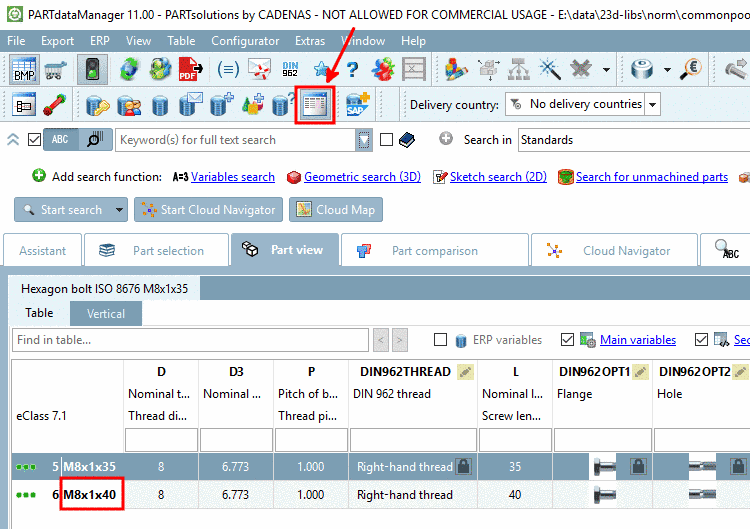This screenshot has height=529, width=750.
Task: Expand dropdown arrow next to crossed tools icon
Action: coord(606,70)
